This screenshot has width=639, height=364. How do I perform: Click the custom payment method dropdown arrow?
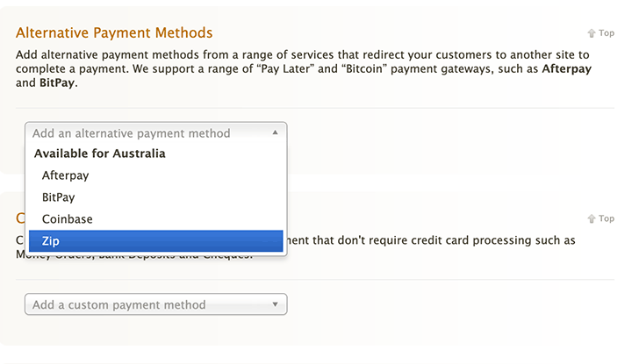(275, 304)
